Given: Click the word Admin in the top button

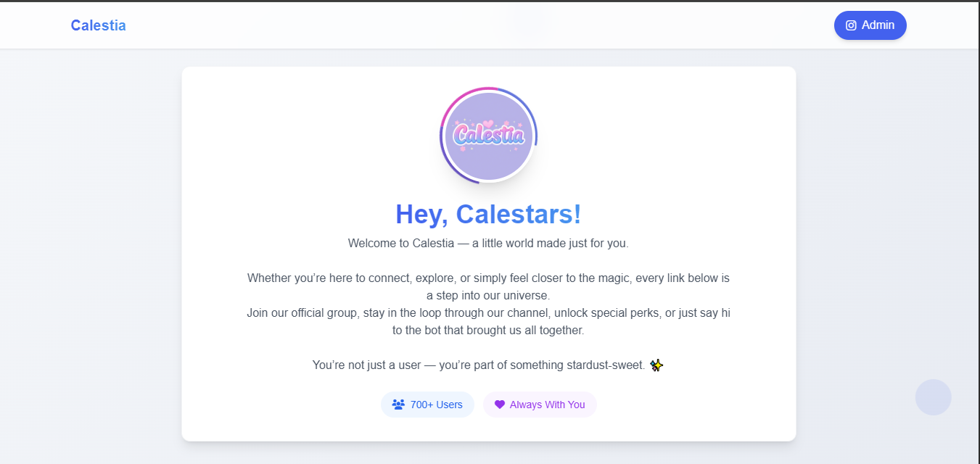Looking at the screenshot, I should click(x=878, y=25).
